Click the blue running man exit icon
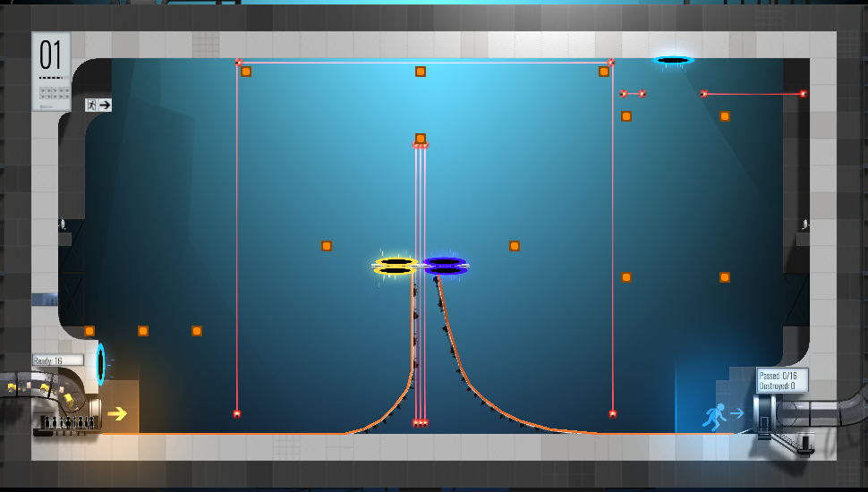This screenshot has height=492, width=868. [714, 417]
